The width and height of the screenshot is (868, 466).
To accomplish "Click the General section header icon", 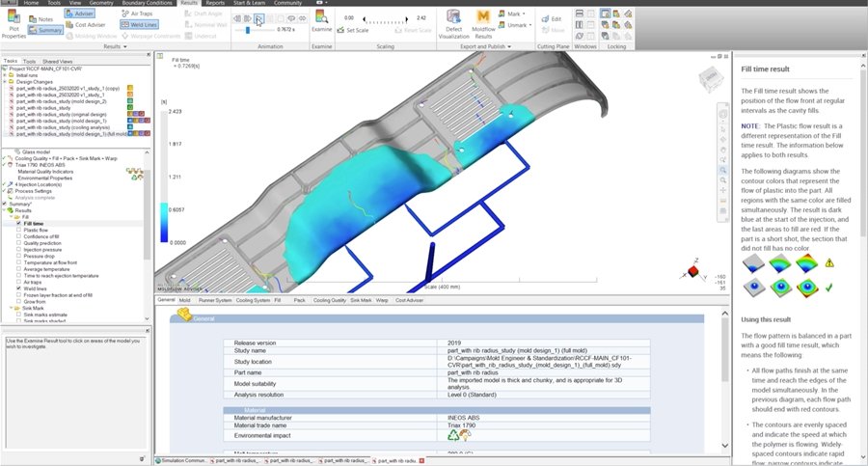I will tap(184, 315).
